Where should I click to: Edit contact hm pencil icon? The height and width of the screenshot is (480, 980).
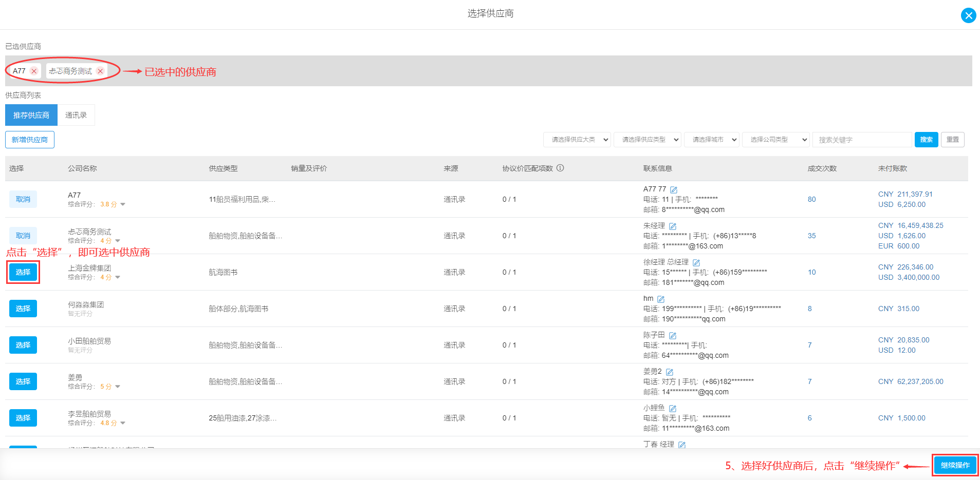tap(661, 299)
